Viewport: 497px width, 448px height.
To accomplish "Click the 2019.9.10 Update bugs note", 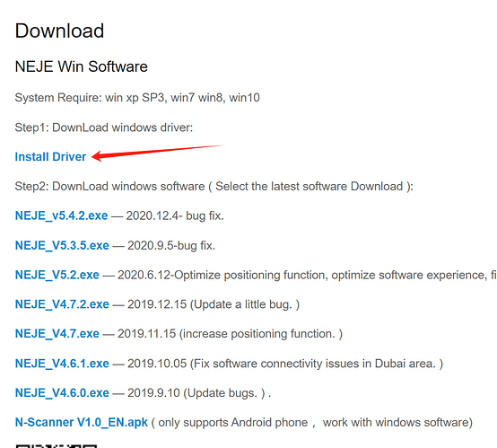I will tap(199, 393).
